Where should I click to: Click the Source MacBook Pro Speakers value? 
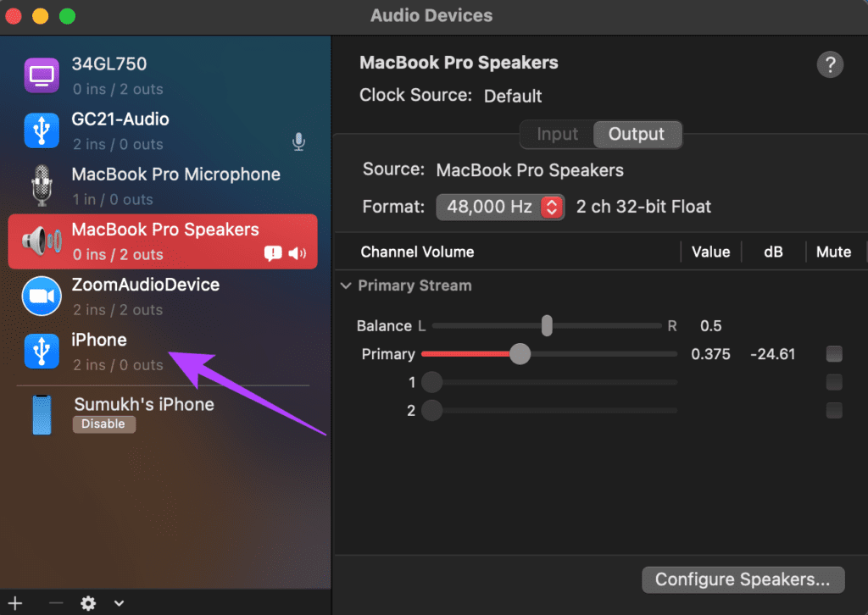click(530, 170)
